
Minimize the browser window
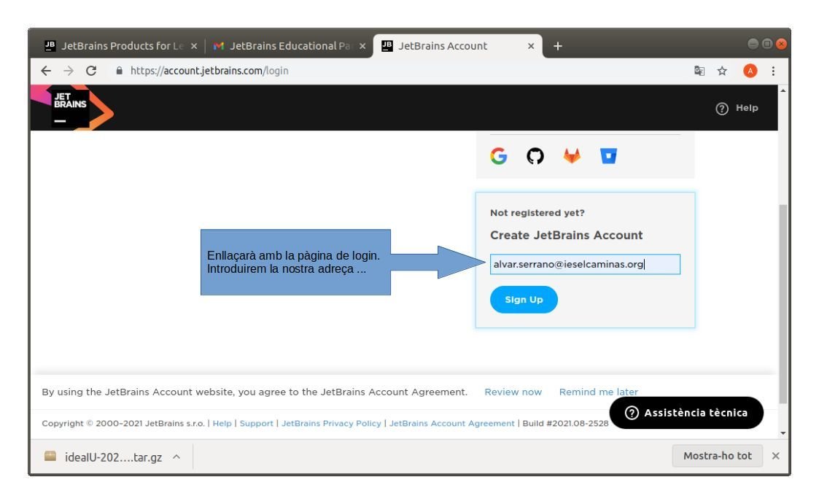(753, 44)
